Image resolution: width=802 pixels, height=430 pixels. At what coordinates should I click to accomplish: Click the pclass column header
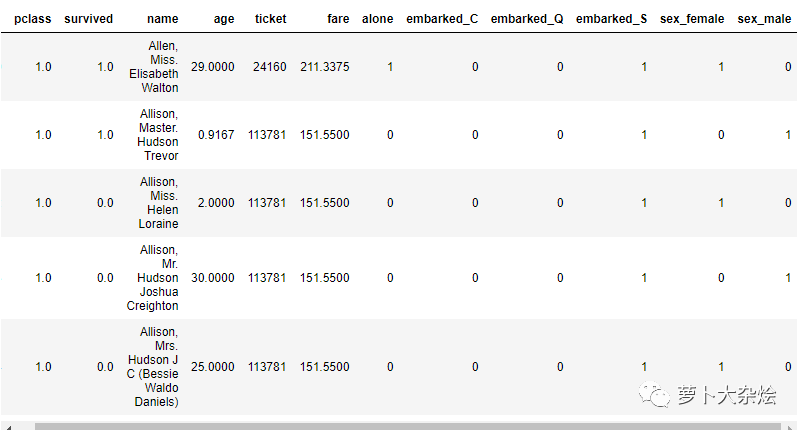[x=32, y=19]
